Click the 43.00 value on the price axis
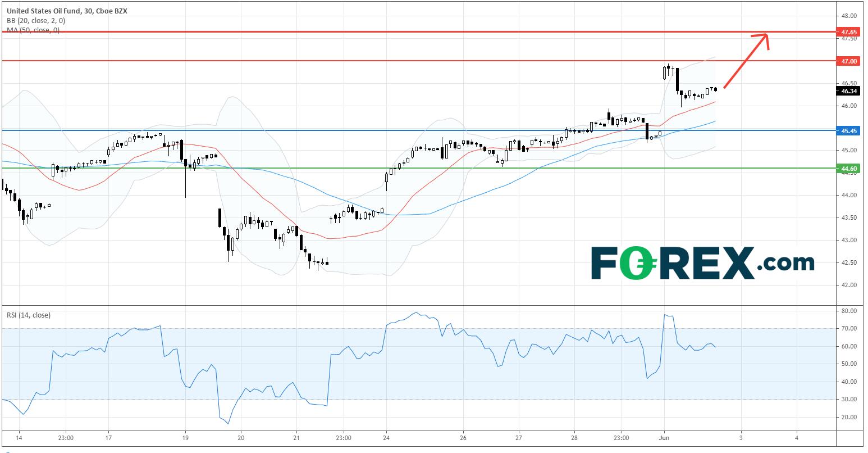This screenshot has height=453, width=868. pos(849,240)
